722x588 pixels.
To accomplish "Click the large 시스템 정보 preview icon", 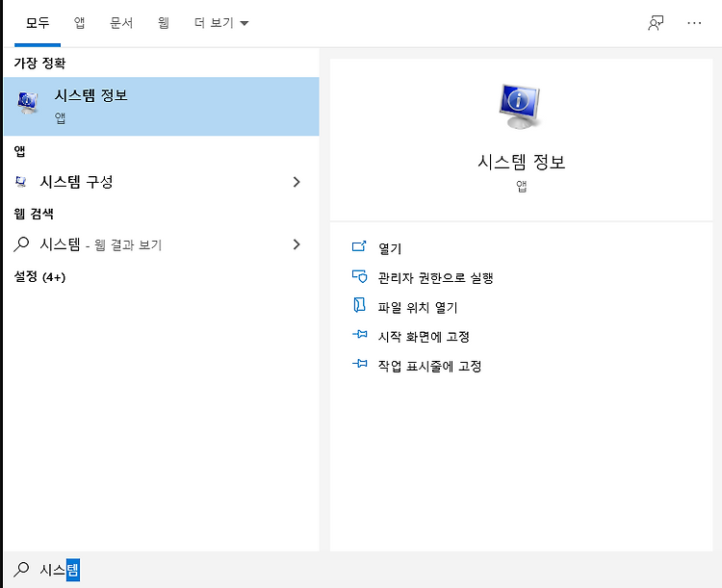I will click(x=520, y=107).
